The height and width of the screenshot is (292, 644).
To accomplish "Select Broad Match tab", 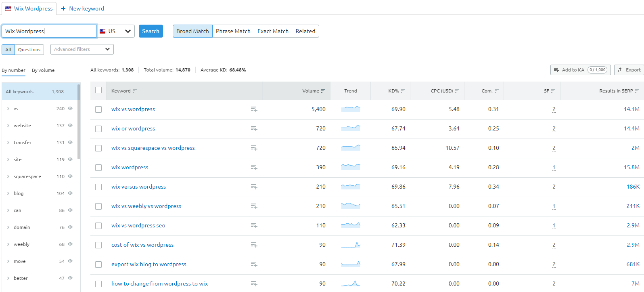I will (192, 31).
